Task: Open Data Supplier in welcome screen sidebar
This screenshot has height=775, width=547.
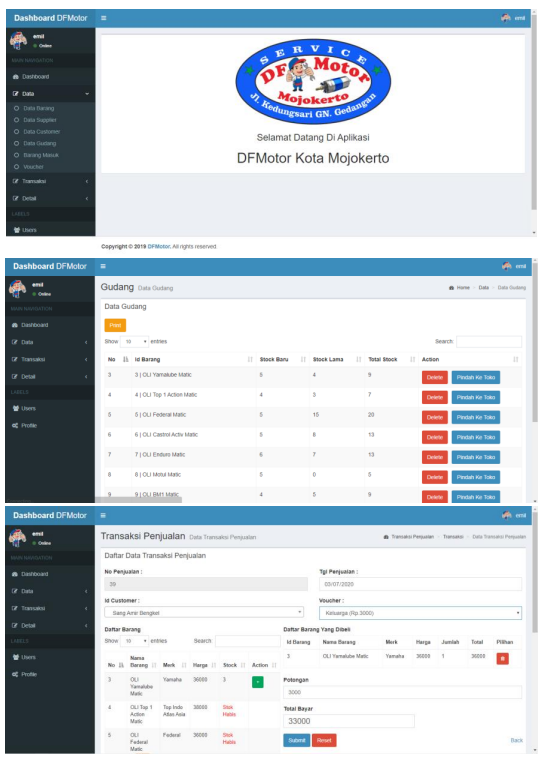Action: point(40,120)
